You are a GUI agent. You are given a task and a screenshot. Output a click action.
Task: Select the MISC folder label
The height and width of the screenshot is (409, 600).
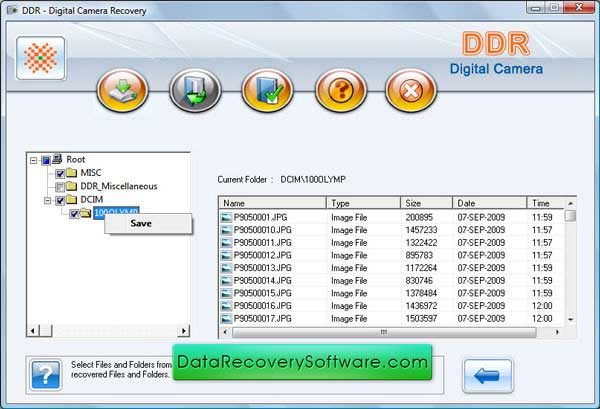91,173
